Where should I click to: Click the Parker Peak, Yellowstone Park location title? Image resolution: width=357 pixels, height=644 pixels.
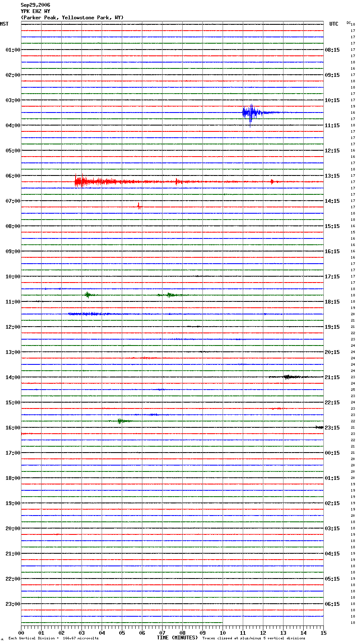[72, 18]
